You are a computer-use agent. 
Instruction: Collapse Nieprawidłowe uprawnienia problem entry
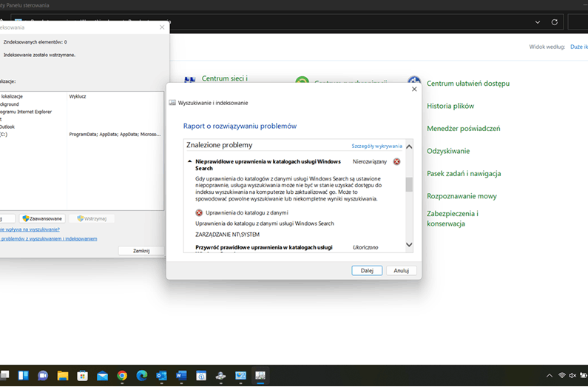pos(189,161)
